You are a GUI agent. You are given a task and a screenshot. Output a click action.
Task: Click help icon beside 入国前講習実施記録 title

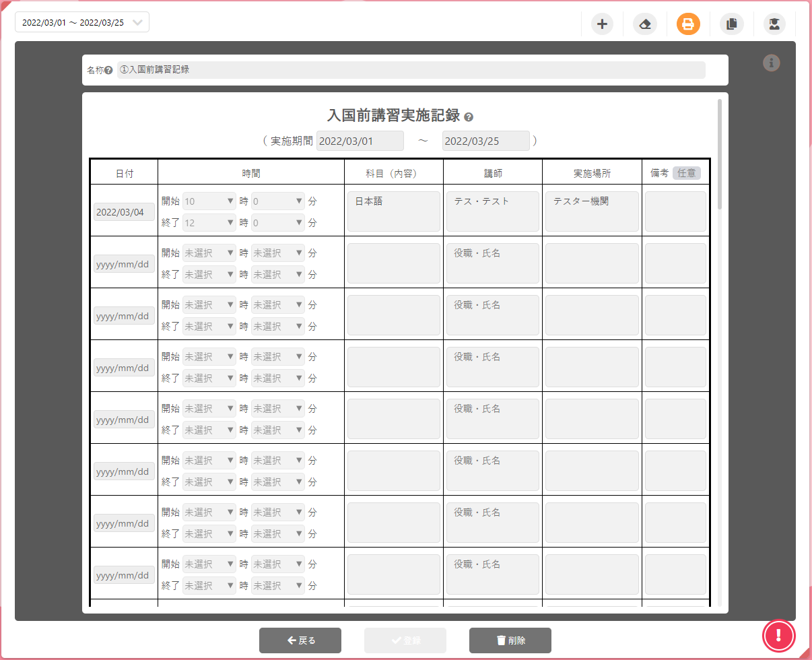469,117
